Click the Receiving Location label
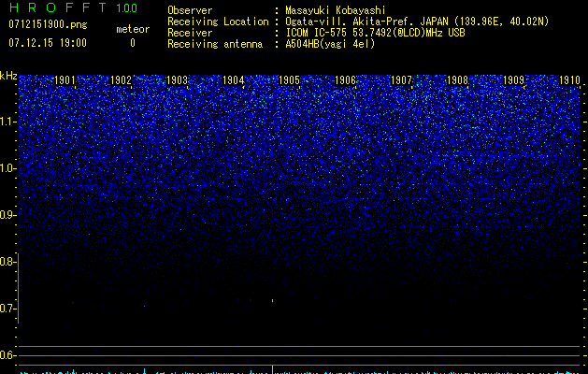 coord(218,22)
